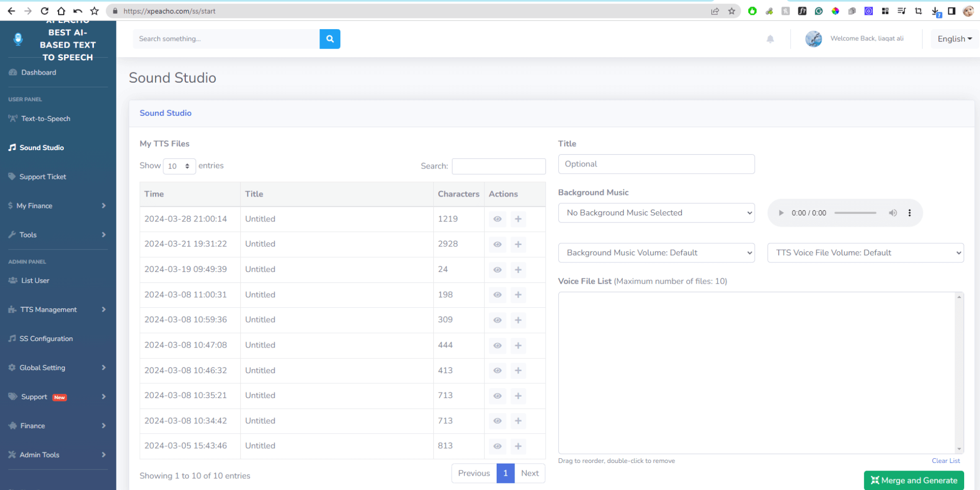The width and height of the screenshot is (980, 490).
Task: Click the Merge and Generate button
Action: 914,480
